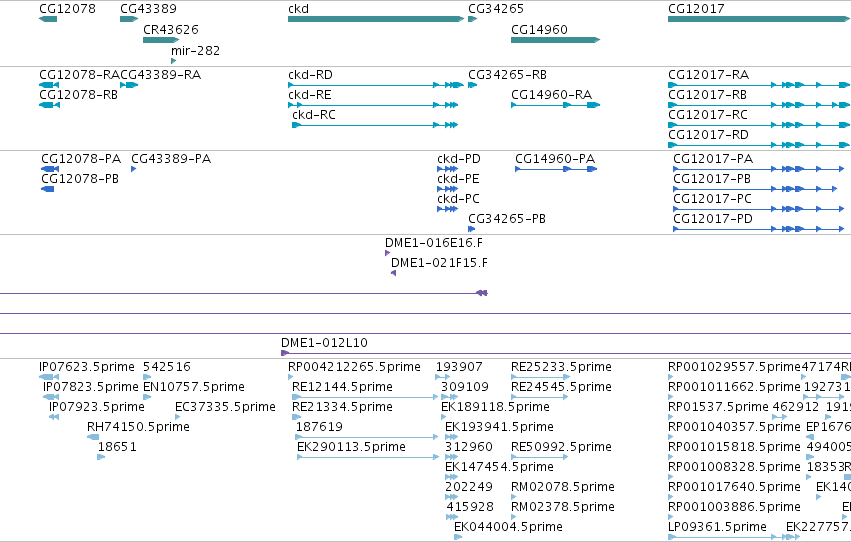Viewport: 851px width, 542px height.
Task: Select the CG12017 gene label
Action: point(696,9)
